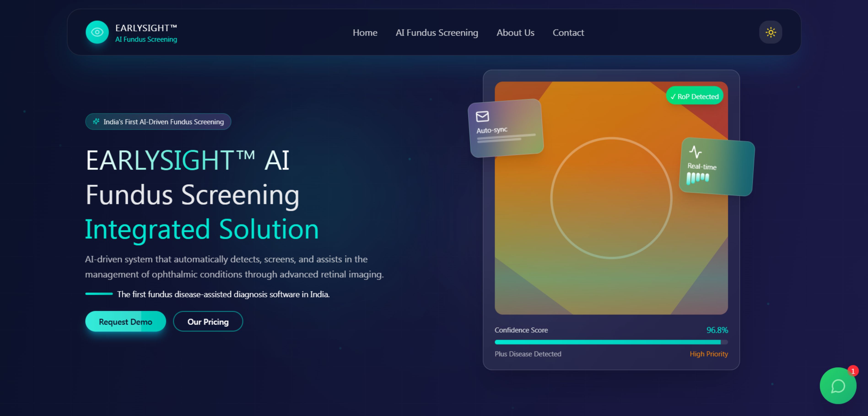Open the About Us page
Viewport: 868px width, 416px height.
click(515, 33)
